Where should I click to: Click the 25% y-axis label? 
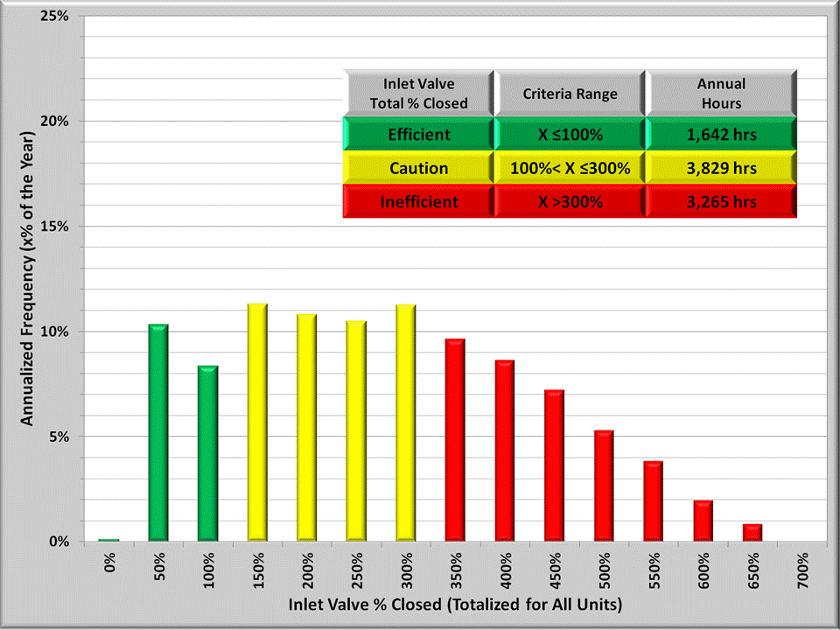click(54, 16)
